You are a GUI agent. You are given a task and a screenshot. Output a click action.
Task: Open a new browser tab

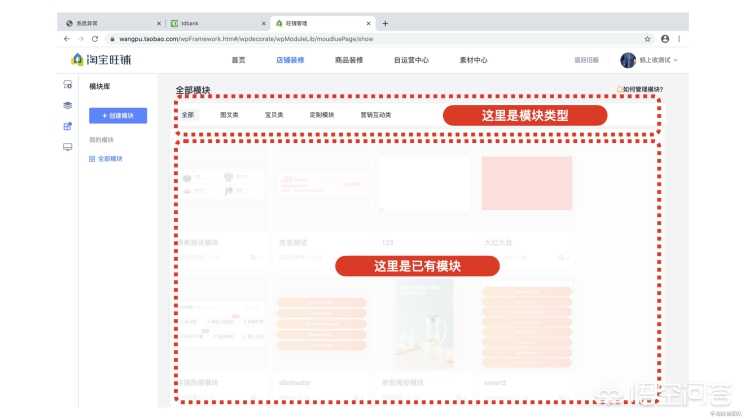click(385, 23)
